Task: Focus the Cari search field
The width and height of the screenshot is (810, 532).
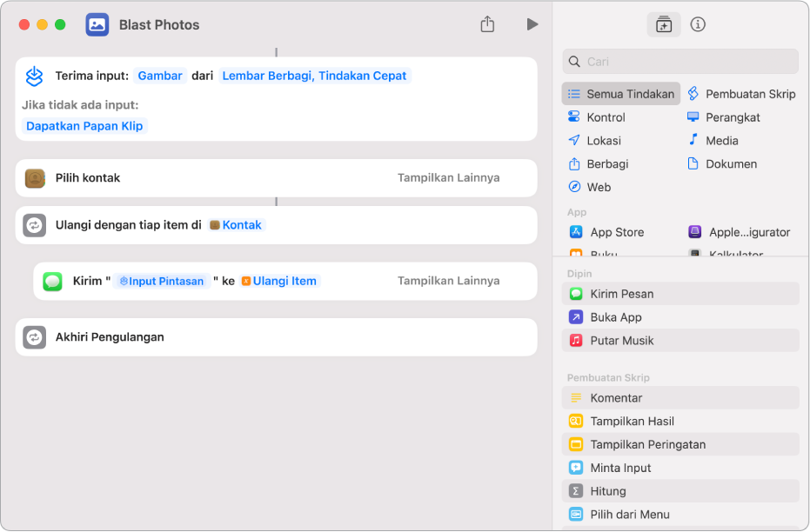Action: pos(680,62)
